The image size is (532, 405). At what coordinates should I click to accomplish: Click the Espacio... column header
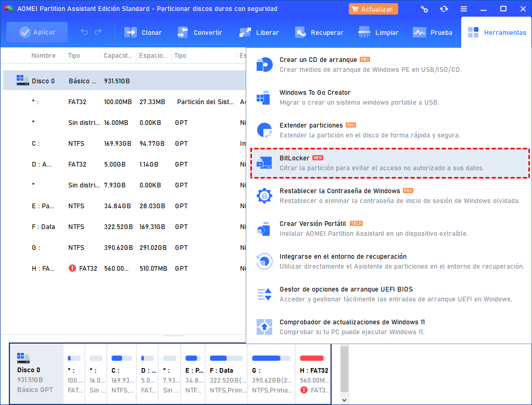click(154, 56)
